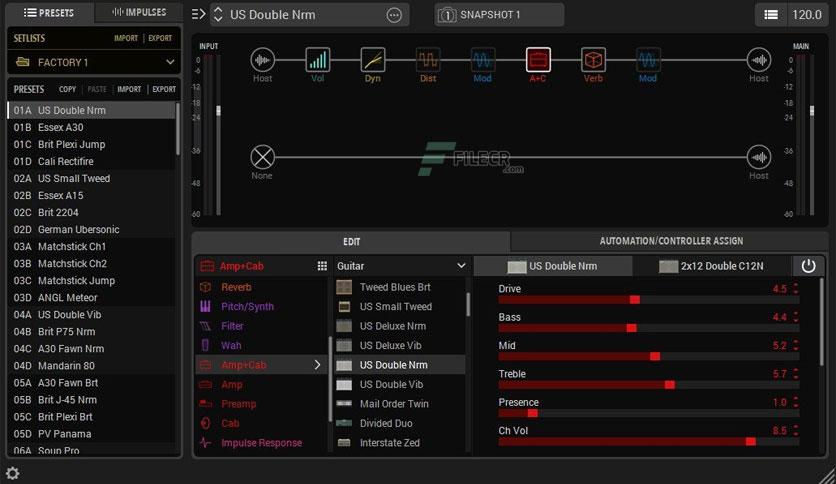This screenshot has height=484, width=836.
Task: Choose the Tweed Blues Brt amp model
Action: point(400,287)
